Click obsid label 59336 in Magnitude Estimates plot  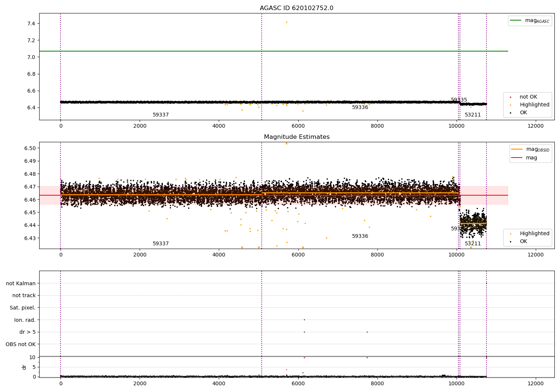coord(360,236)
